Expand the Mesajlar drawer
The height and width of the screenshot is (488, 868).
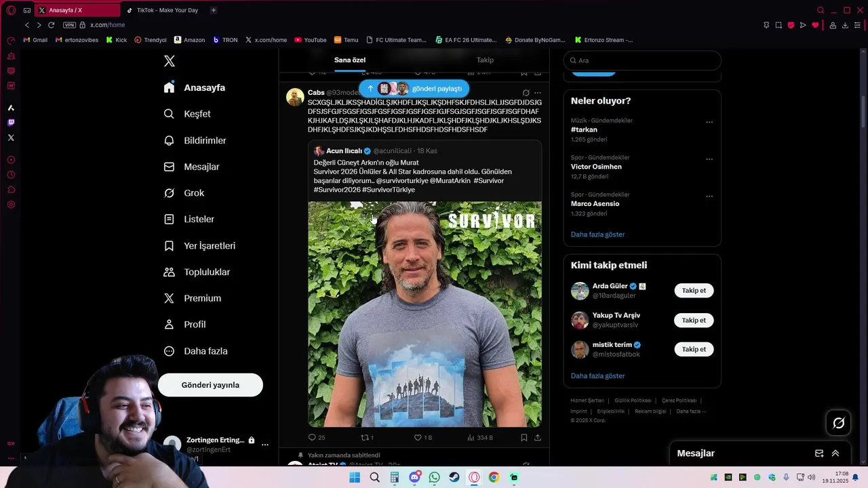(x=835, y=453)
